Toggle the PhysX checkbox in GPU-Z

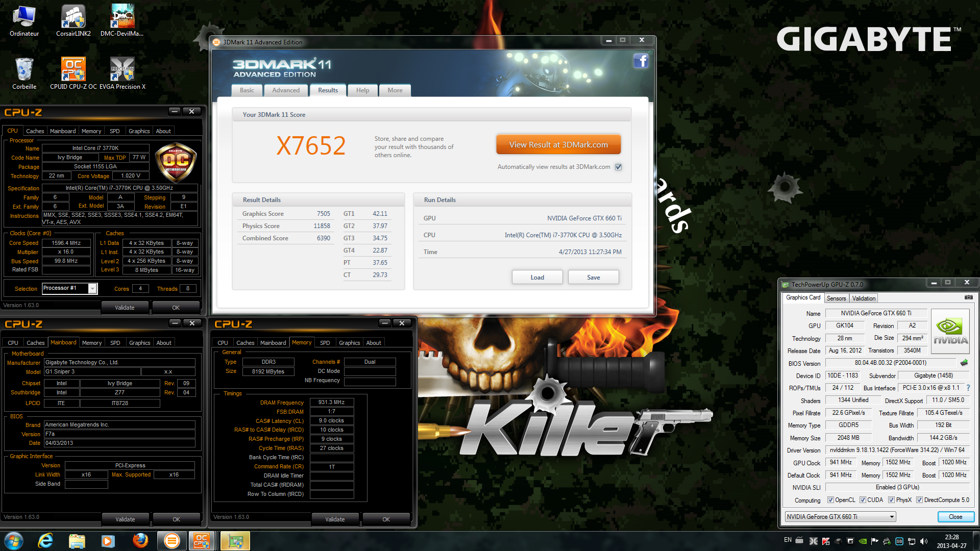click(x=891, y=500)
